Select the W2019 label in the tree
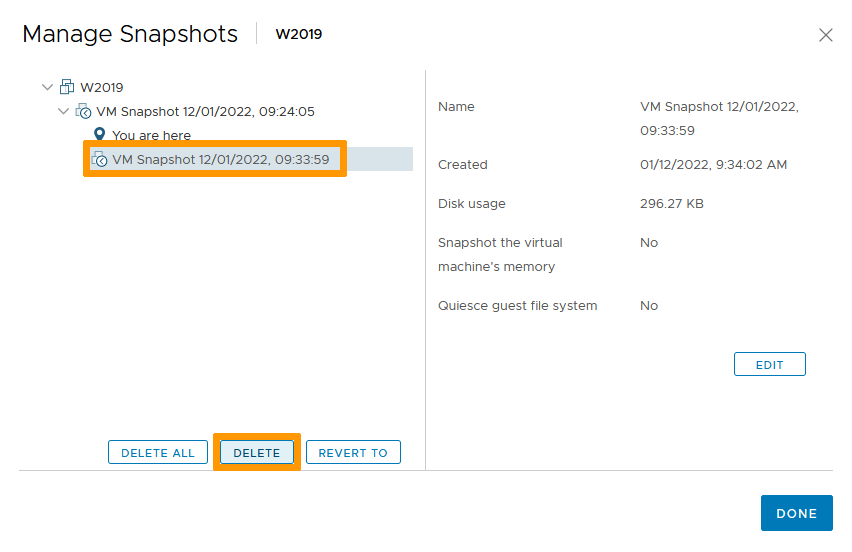 tap(102, 87)
